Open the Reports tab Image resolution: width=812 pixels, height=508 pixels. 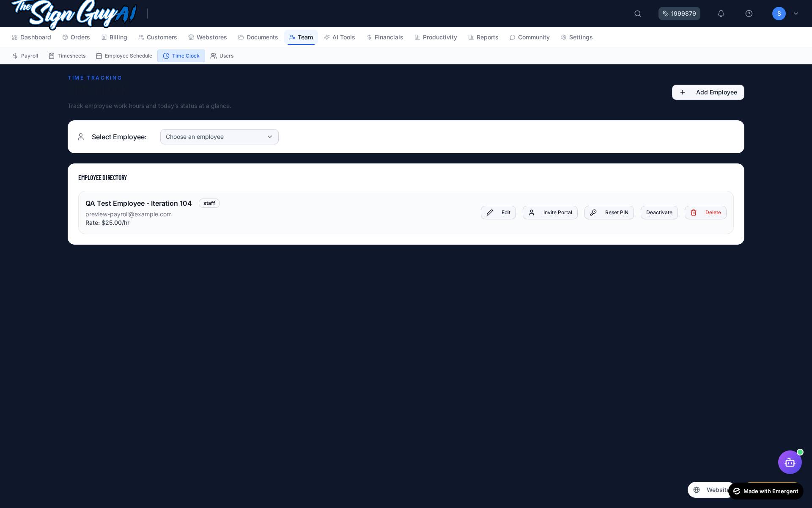(x=483, y=37)
